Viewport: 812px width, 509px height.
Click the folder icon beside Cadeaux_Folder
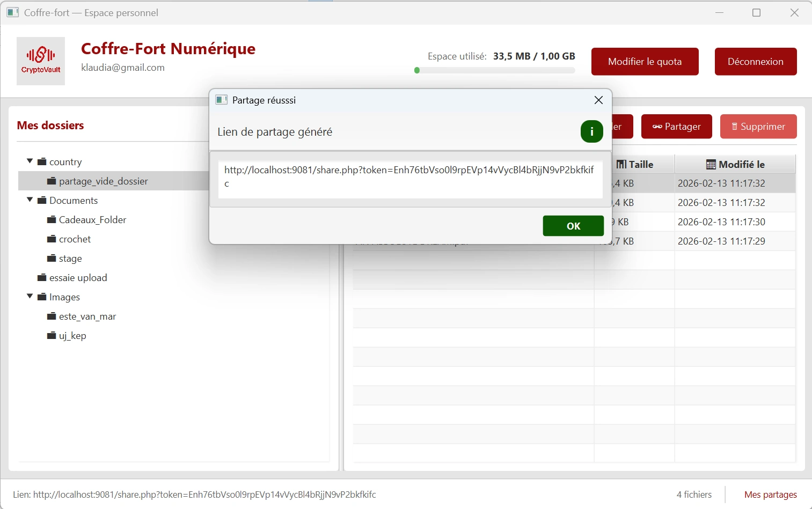coord(52,220)
